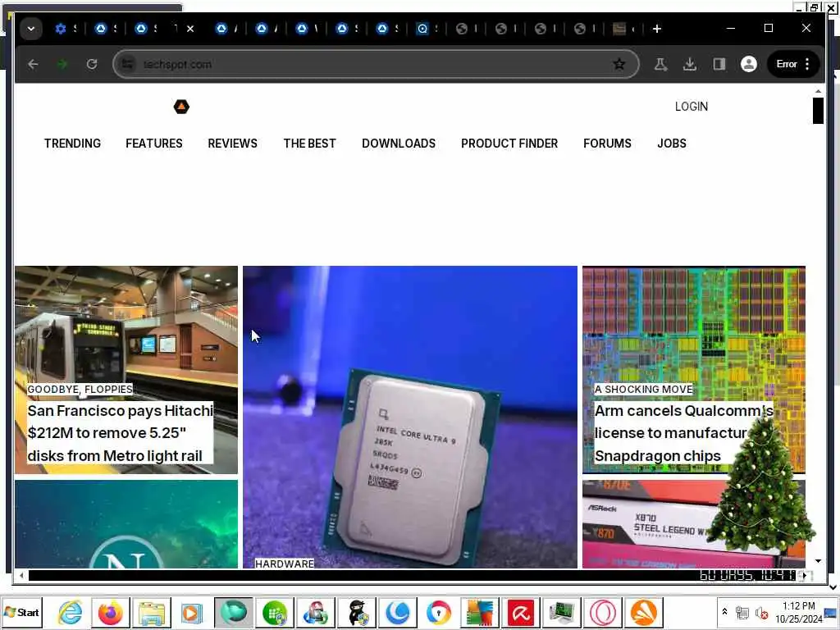
Task: Open the Chrome Labs flask icon
Action: 660,64
